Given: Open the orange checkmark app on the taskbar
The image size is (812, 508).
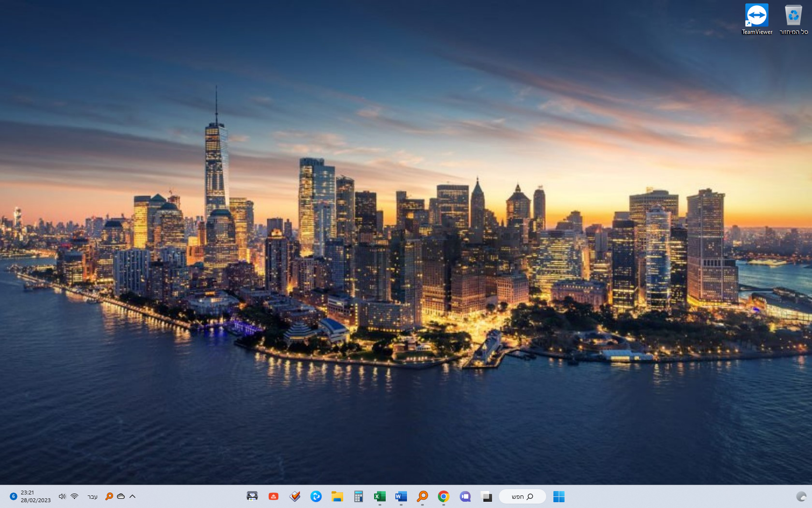Looking at the screenshot, I should pos(295,496).
